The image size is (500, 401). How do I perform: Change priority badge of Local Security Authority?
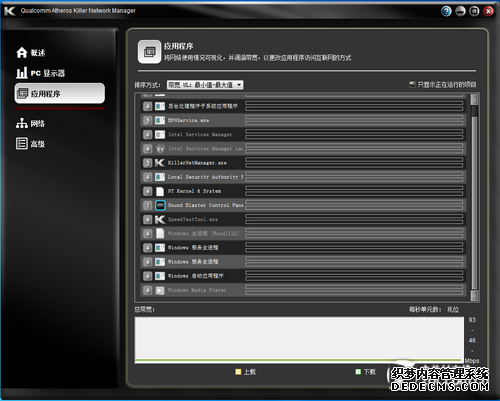click(147, 177)
